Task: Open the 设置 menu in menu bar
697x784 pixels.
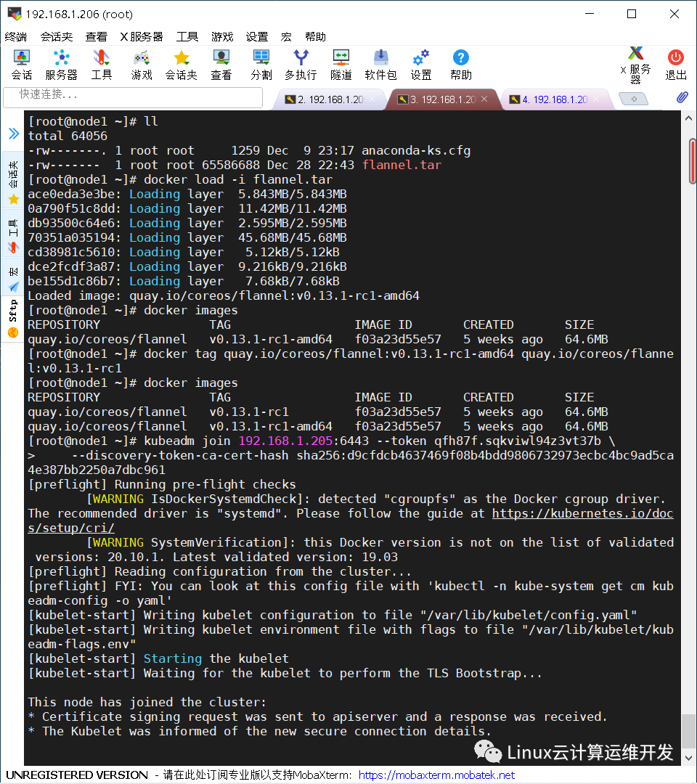Action: (257, 36)
